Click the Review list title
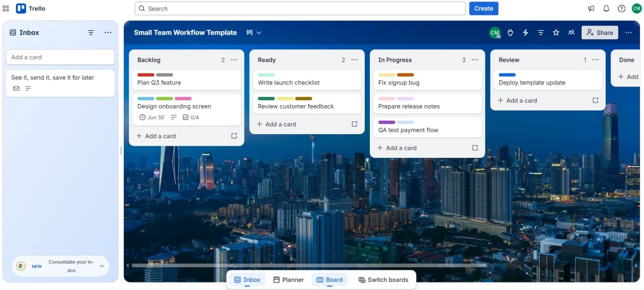The height and width of the screenshot is (290, 644). click(509, 60)
